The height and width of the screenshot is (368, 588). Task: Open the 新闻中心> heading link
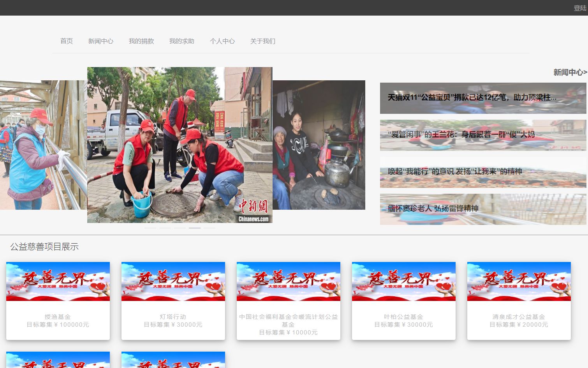(570, 72)
